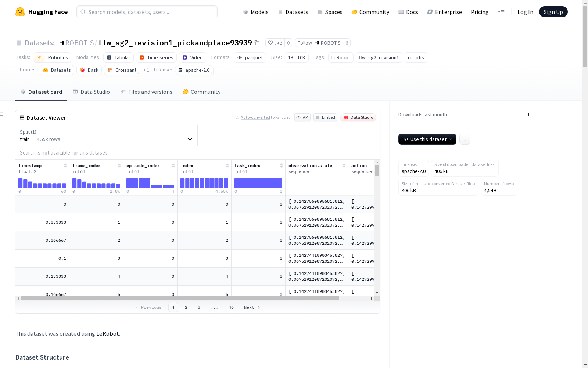Screen dimensions: 588x368
Task: Go to page 2 of the table
Action: 186,307
